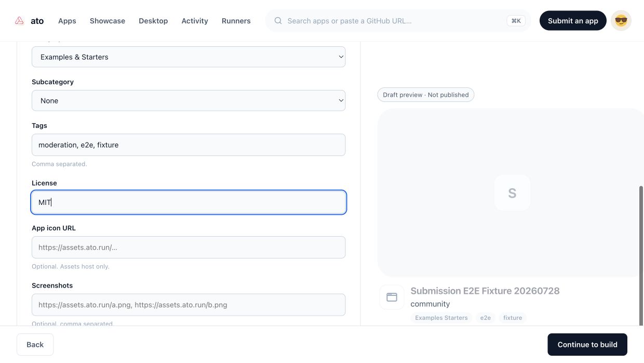This screenshot has height=363, width=644.
Task: Go to the Showcase page
Action: [x=108, y=21]
